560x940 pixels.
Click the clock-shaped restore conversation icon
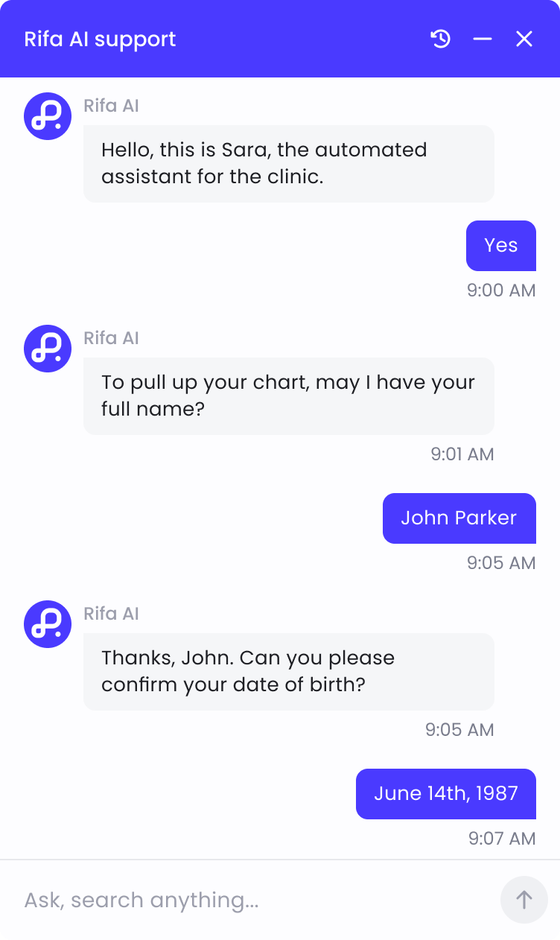click(441, 39)
